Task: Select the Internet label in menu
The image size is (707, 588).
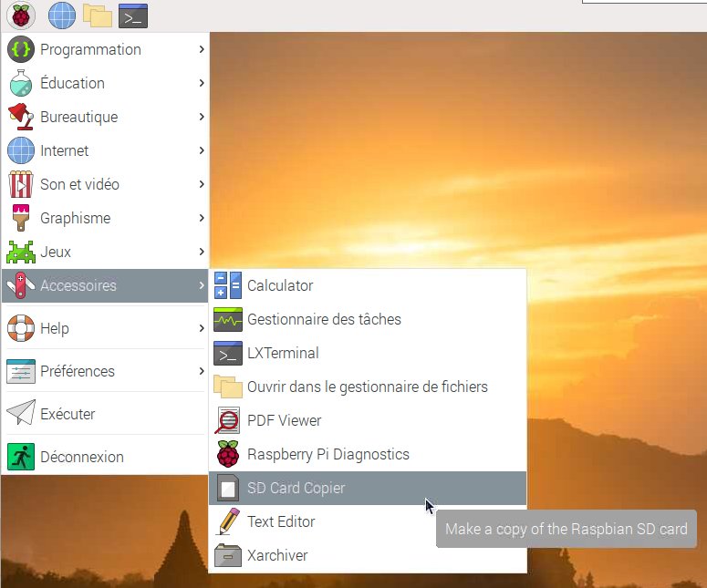Action: tap(65, 150)
